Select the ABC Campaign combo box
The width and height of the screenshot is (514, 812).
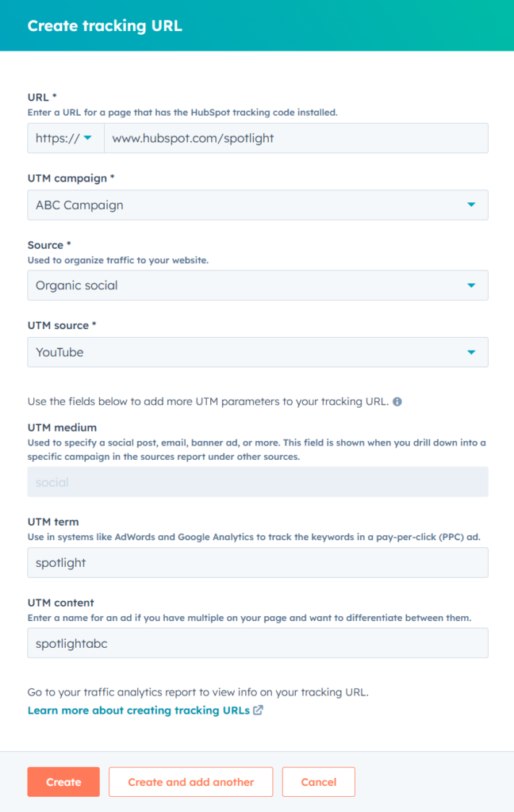258,205
